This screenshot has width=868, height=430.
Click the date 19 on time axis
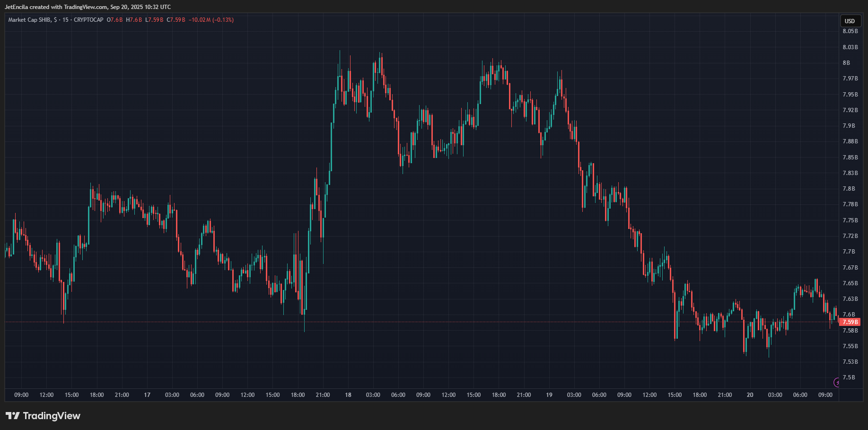pos(549,395)
